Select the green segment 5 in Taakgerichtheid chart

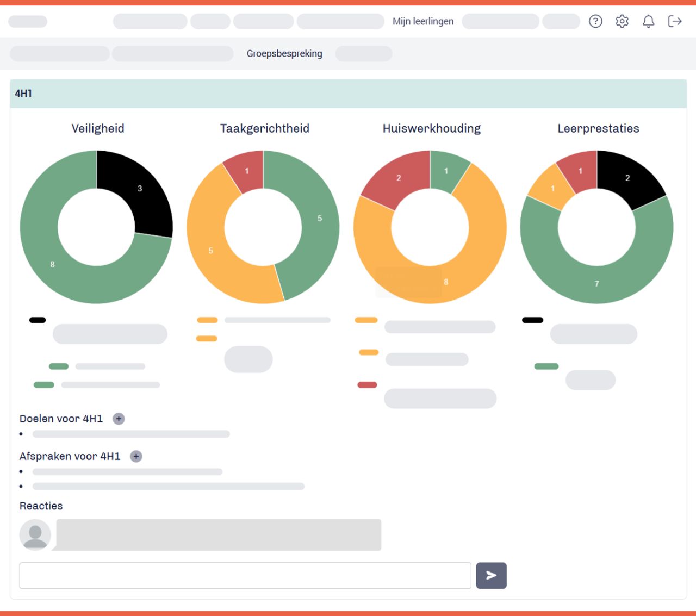[x=320, y=218]
